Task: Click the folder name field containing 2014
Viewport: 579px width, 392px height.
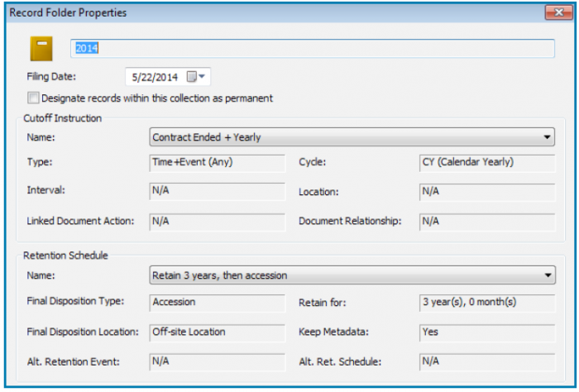Action: pyautogui.click(x=313, y=49)
